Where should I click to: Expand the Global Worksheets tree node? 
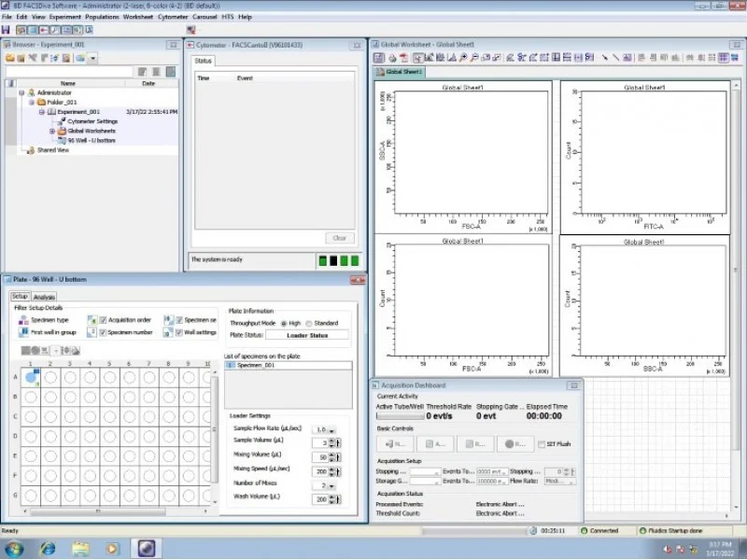[52, 131]
